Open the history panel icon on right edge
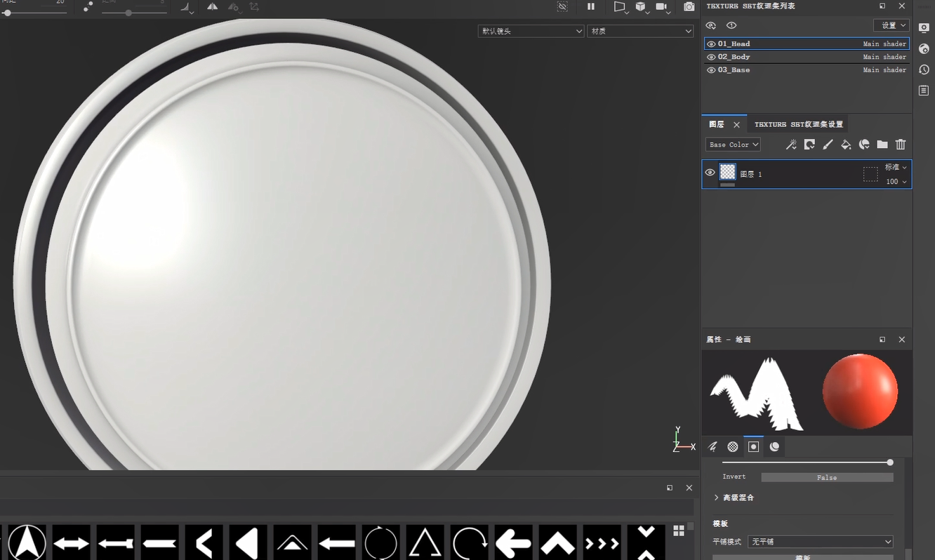The width and height of the screenshot is (935, 560). (x=924, y=69)
